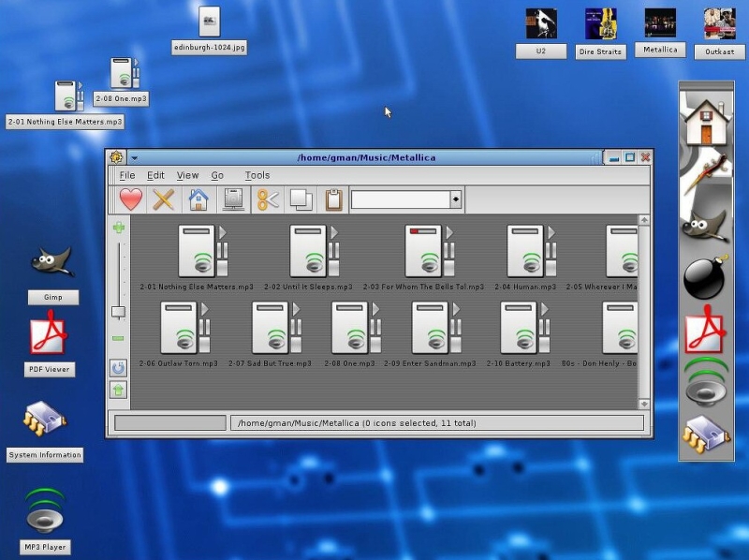Open the Metallica album folder on desktop

click(661, 22)
